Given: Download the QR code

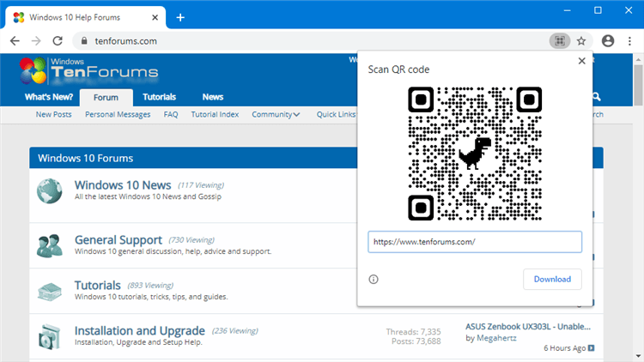Looking at the screenshot, I should coord(552,279).
